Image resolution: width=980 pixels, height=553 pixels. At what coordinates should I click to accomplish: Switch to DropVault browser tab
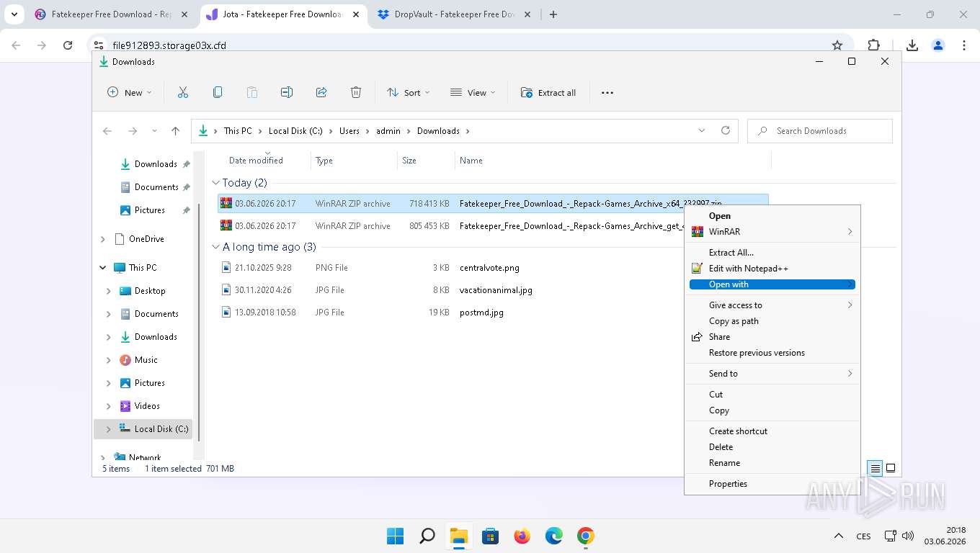(454, 14)
